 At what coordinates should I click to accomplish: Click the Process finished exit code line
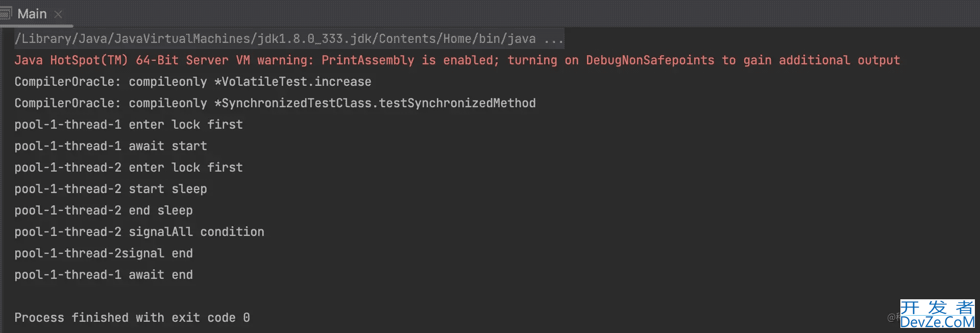point(132,318)
